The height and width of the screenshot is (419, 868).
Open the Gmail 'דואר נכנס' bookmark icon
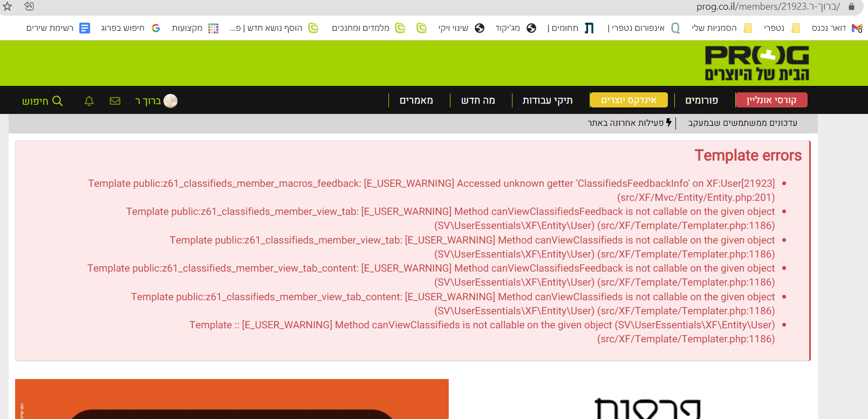click(x=857, y=28)
